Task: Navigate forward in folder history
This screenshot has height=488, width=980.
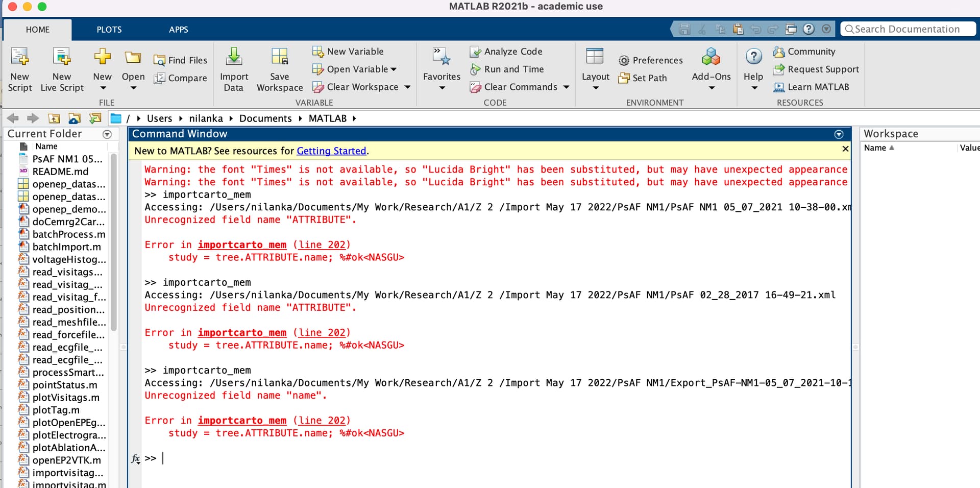Action: [33, 118]
